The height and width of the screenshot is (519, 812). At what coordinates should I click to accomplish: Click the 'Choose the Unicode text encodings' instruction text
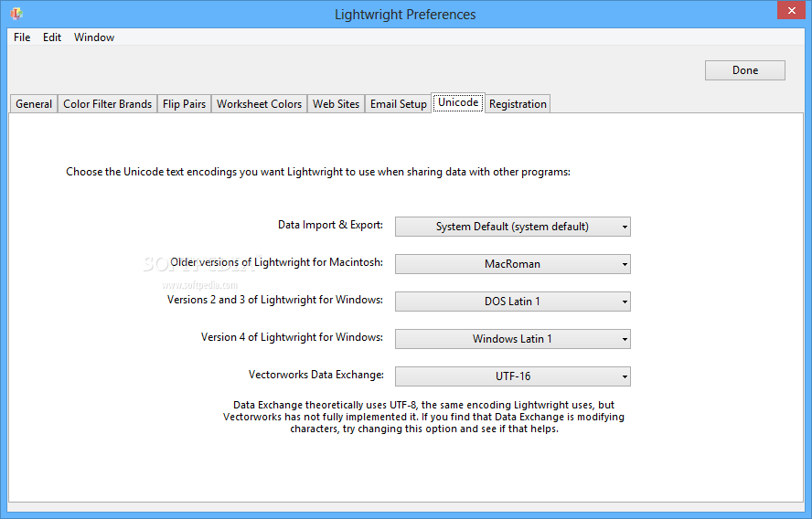tap(318, 172)
